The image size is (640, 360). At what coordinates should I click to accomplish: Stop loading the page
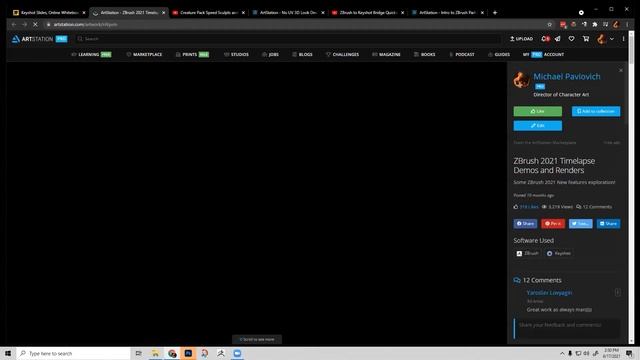(x=36, y=24)
